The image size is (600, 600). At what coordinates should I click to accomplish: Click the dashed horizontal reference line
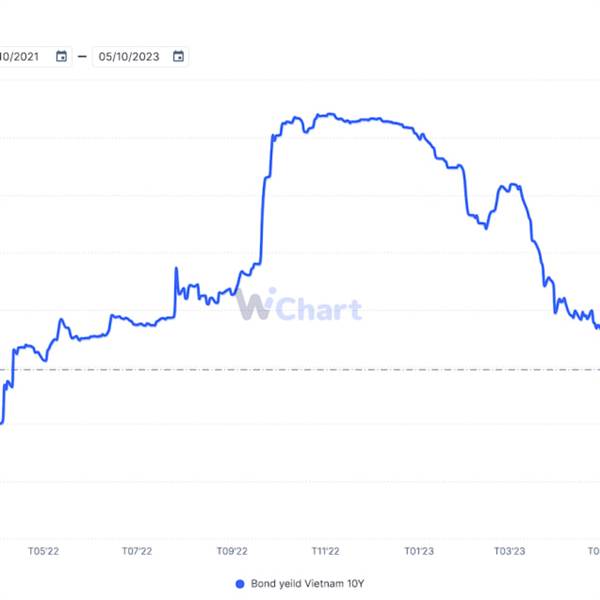point(300,369)
